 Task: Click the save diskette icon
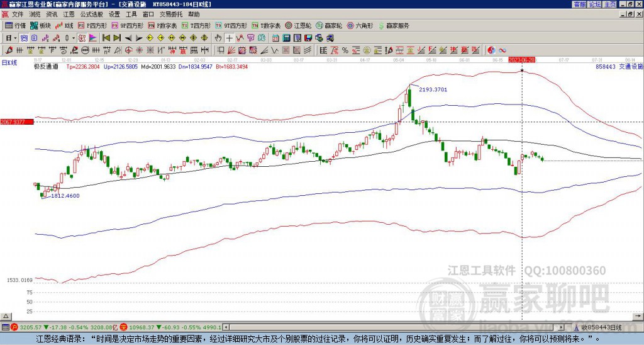tap(308, 38)
